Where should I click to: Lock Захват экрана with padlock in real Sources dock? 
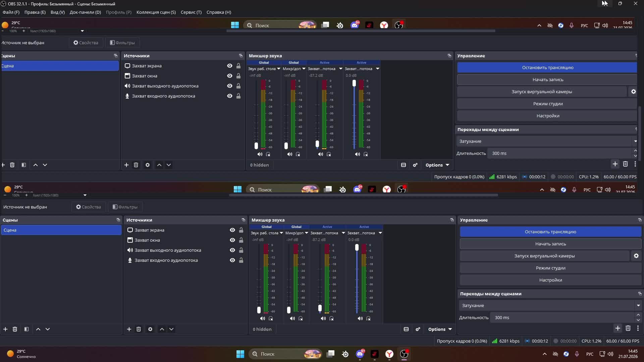(x=241, y=230)
